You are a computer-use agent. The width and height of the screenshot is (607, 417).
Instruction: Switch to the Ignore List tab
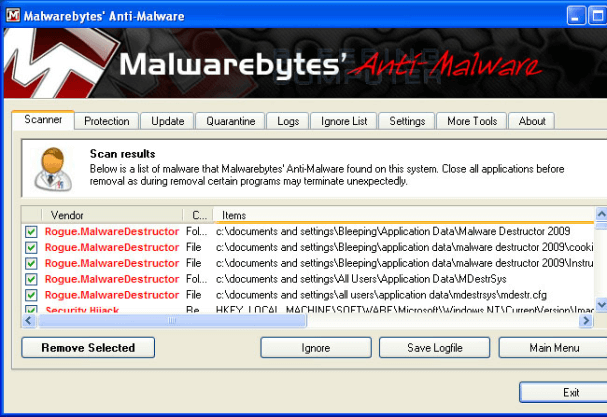click(344, 121)
